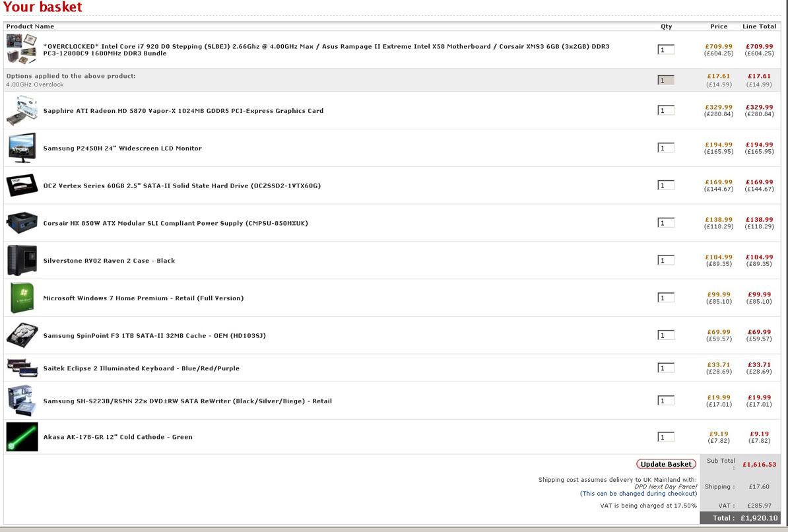This screenshot has width=788, height=532.
Task: Click the OCZ Vertex SSD product image
Action: point(22,185)
